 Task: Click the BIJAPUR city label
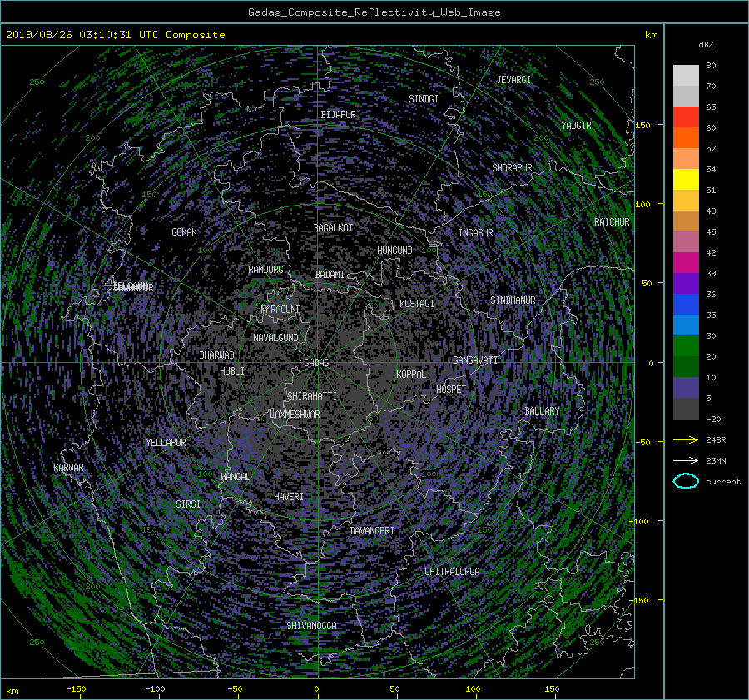click(x=338, y=115)
